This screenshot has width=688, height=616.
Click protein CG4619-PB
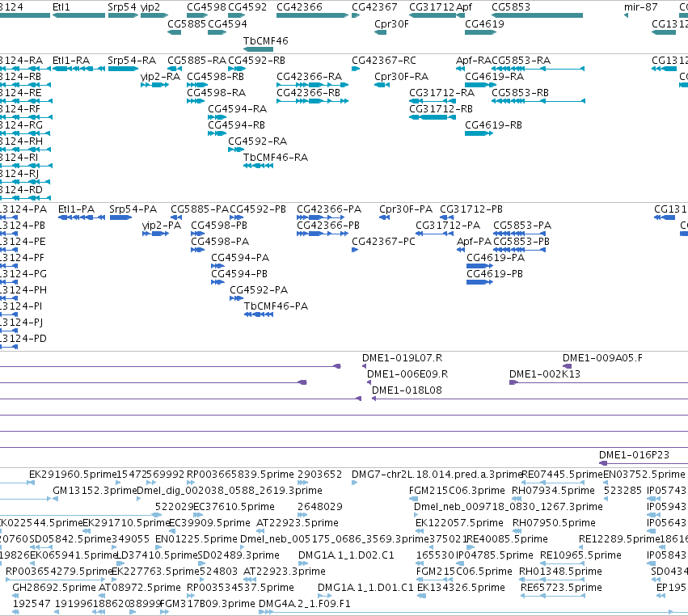pyautogui.click(x=495, y=274)
